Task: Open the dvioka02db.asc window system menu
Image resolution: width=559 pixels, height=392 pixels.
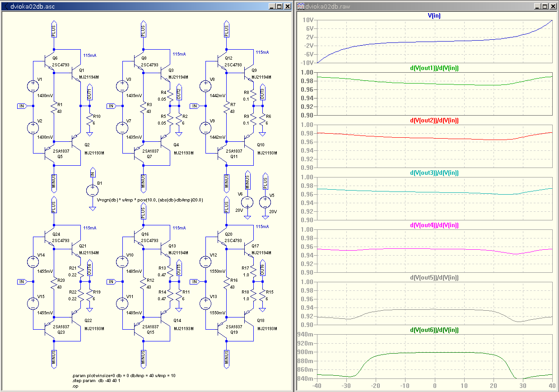Action: (x=5, y=6)
